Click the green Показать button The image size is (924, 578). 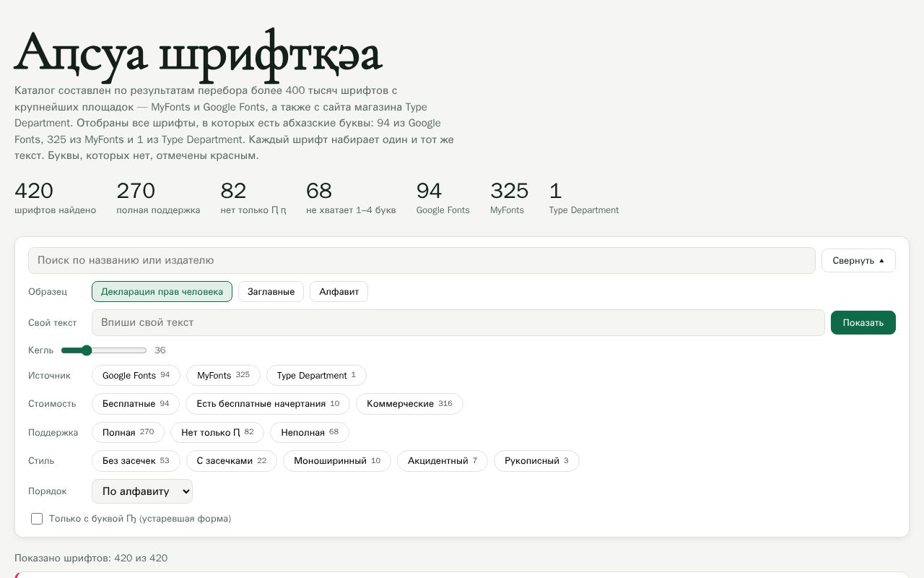click(863, 322)
